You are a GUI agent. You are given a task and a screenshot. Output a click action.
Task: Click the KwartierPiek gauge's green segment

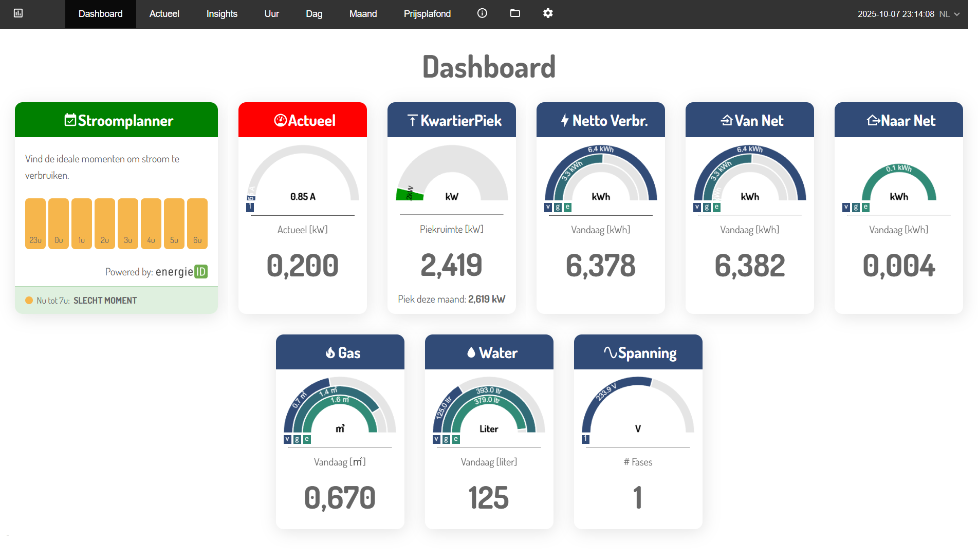(409, 195)
